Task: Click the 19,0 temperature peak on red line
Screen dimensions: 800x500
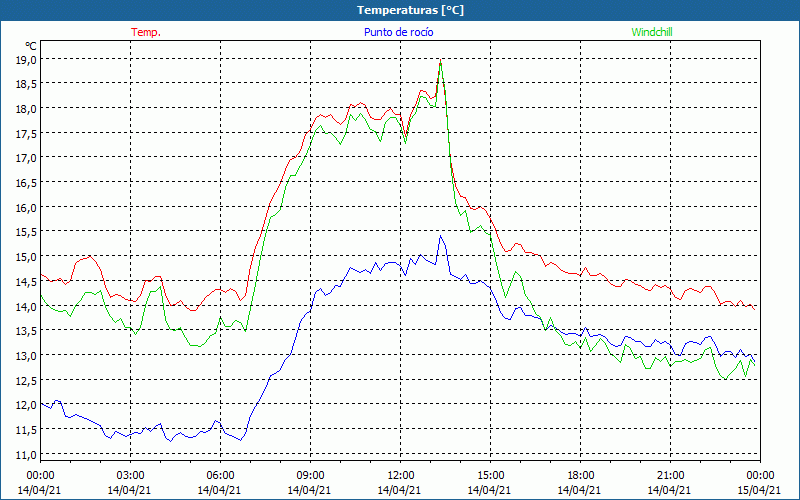Action: (x=440, y=60)
